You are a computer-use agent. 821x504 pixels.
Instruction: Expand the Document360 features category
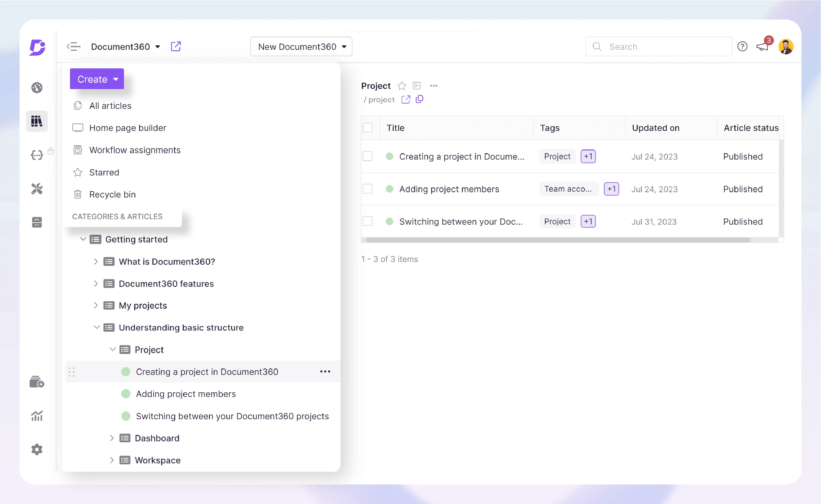tap(96, 284)
